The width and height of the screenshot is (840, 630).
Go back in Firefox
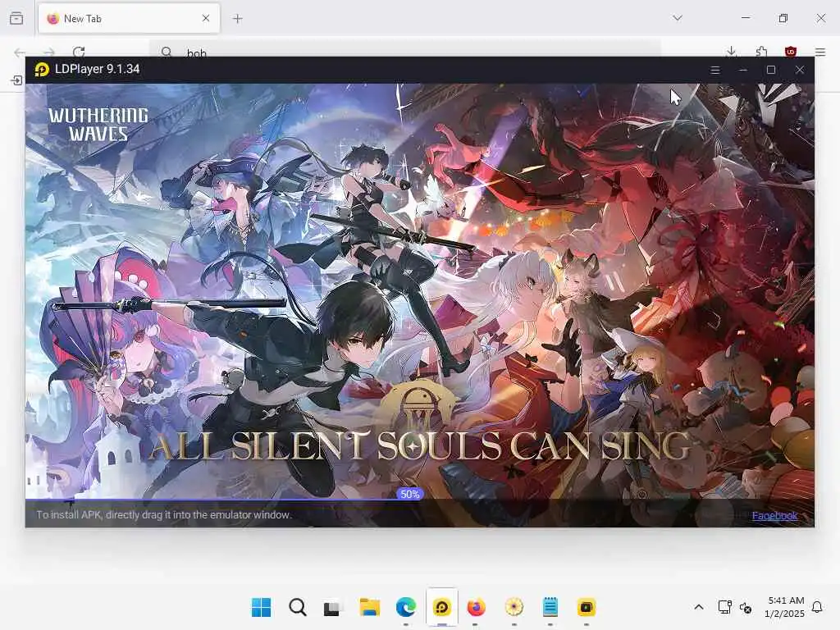20,52
